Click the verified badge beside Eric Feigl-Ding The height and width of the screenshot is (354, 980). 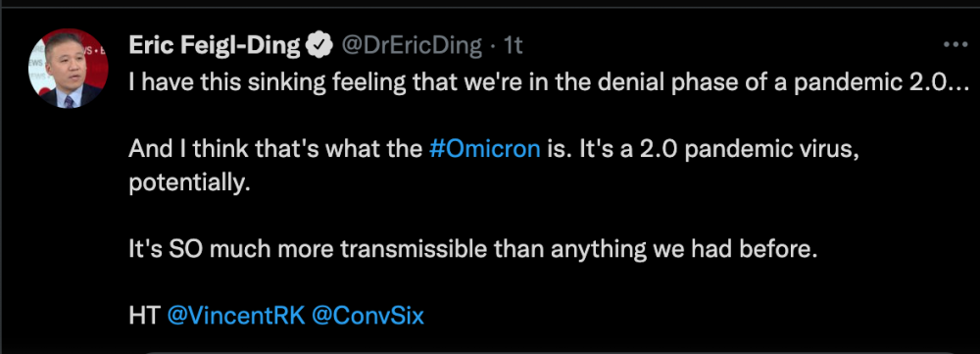[x=320, y=45]
